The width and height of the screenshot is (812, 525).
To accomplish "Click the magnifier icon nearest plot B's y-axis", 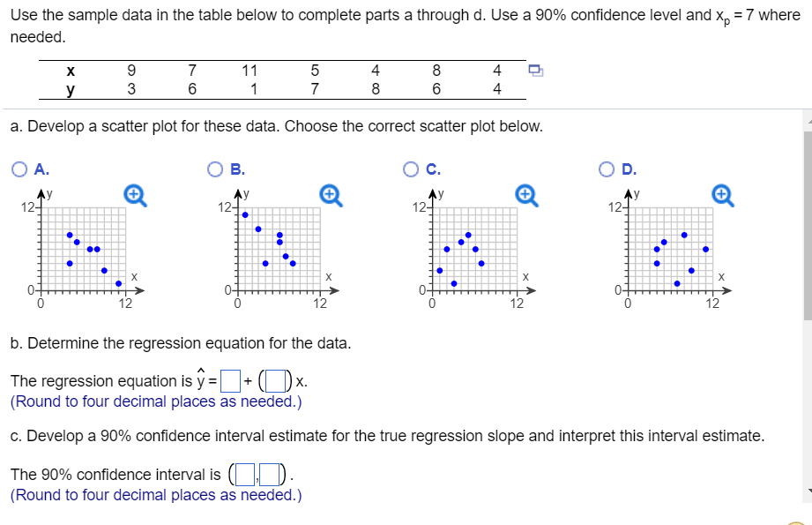I will (330, 193).
